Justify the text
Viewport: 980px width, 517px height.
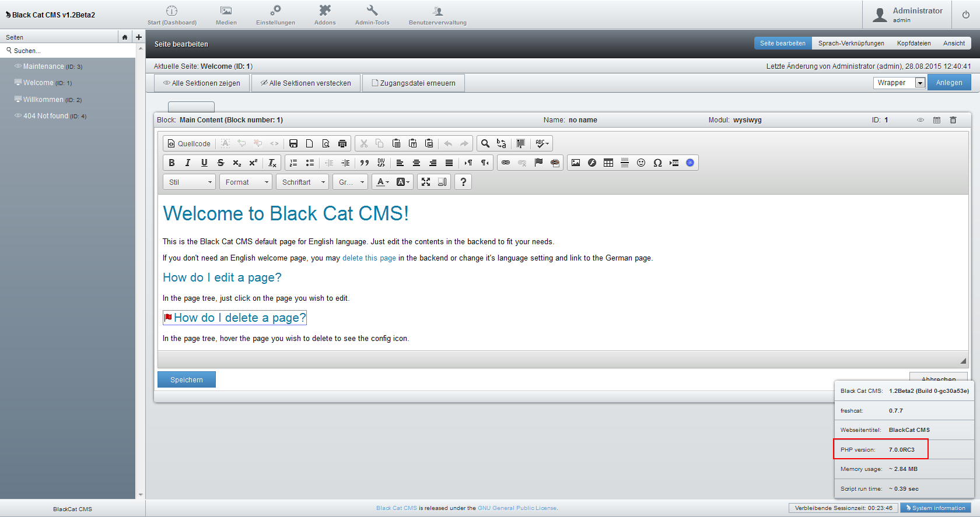pos(449,163)
